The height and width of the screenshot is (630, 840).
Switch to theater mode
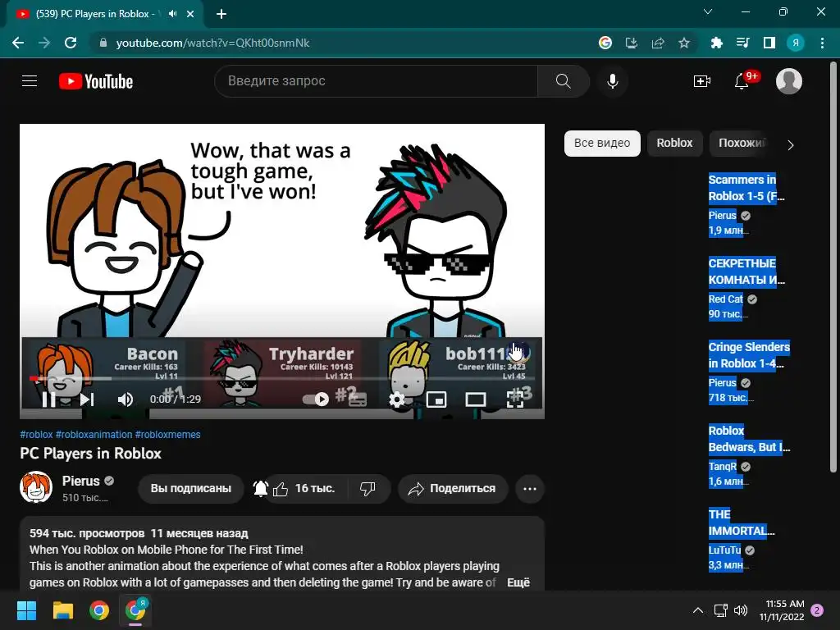[x=475, y=399]
